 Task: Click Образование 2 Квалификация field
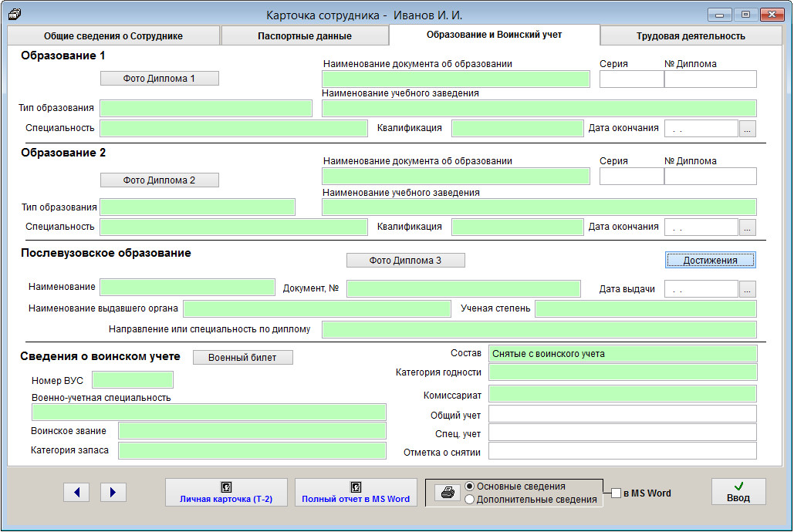click(x=518, y=227)
